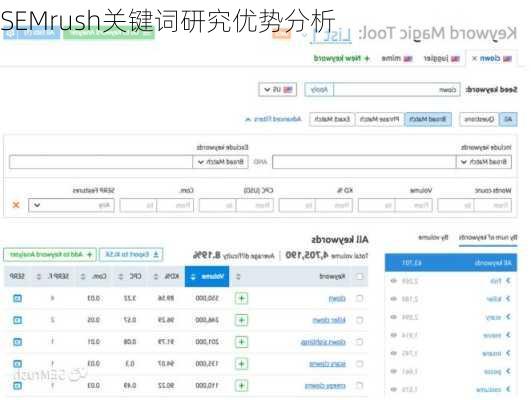This screenshot has width=531, height=400.
Task: Check the box for scary clowns keyword
Action: (x=359, y=364)
